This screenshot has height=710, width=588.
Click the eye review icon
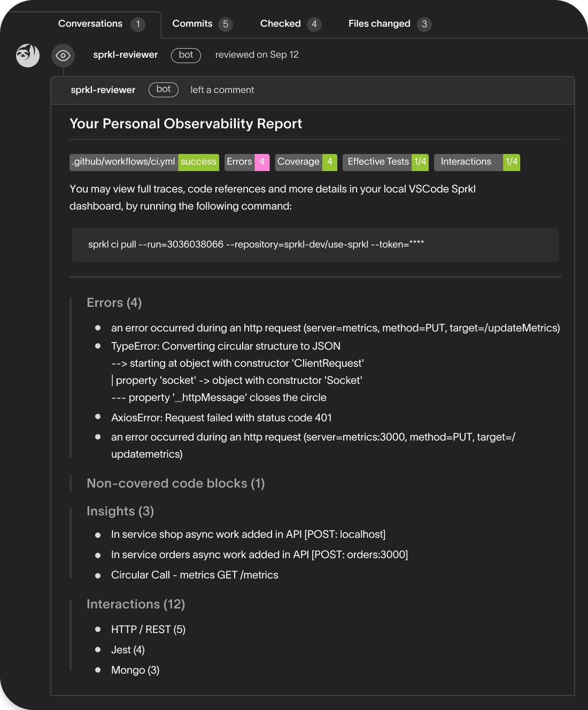point(63,56)
